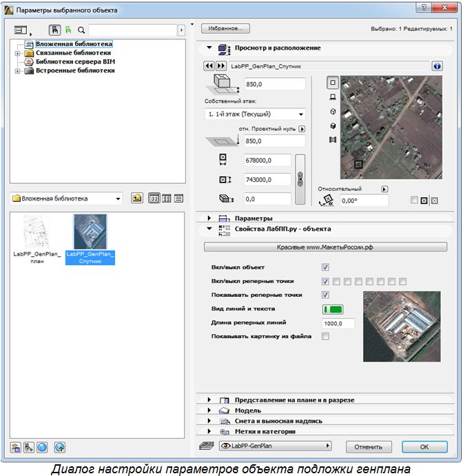Expand the 'Модель' section

click(209, 410)
